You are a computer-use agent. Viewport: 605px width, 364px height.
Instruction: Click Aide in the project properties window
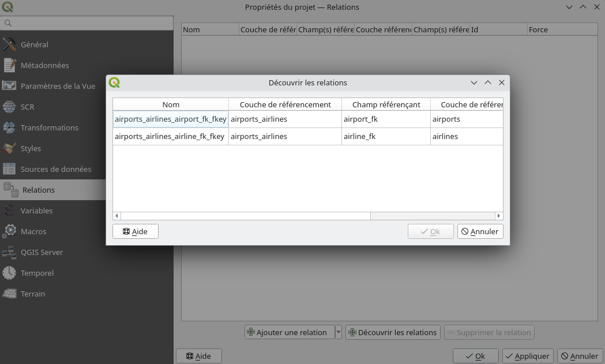click(199, 357)
